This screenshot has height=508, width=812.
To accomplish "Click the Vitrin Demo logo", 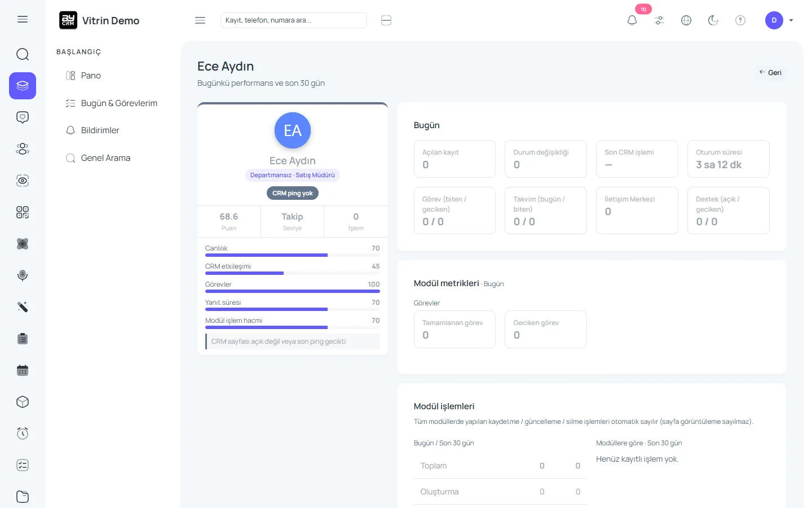I will [x=99, y=20].
